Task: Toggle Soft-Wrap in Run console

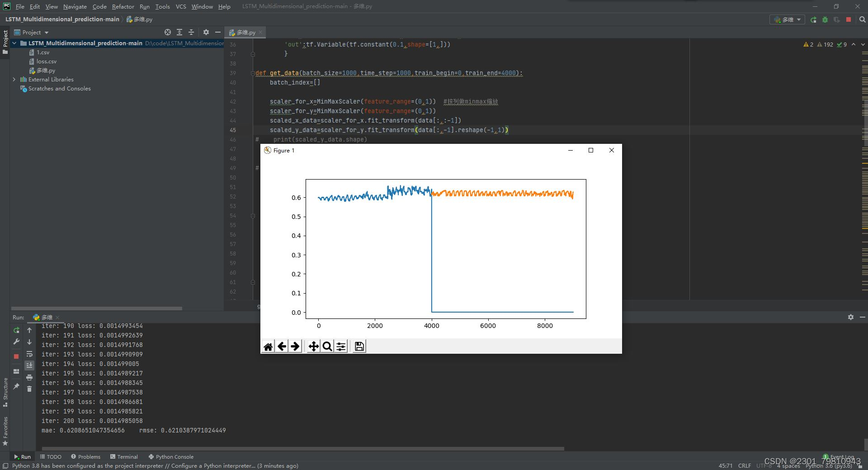Action: [29, 354]
